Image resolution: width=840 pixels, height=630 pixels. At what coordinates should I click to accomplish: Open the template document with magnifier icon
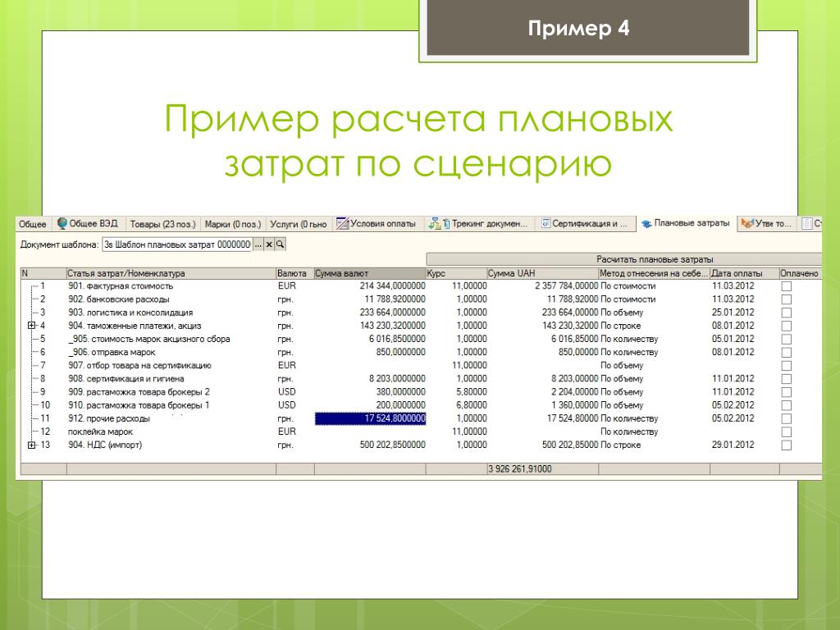pos(280,244)
